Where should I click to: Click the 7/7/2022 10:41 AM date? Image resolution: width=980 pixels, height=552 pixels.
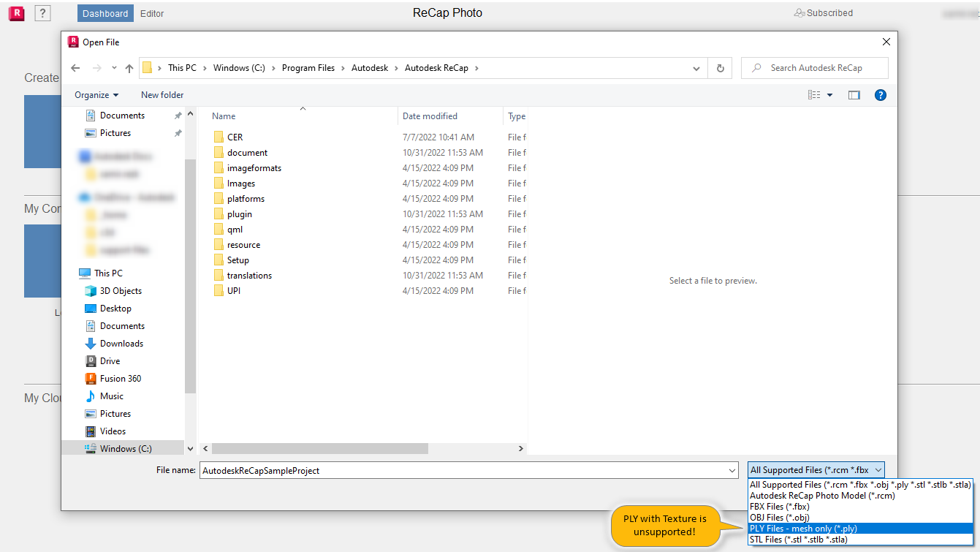438,137
